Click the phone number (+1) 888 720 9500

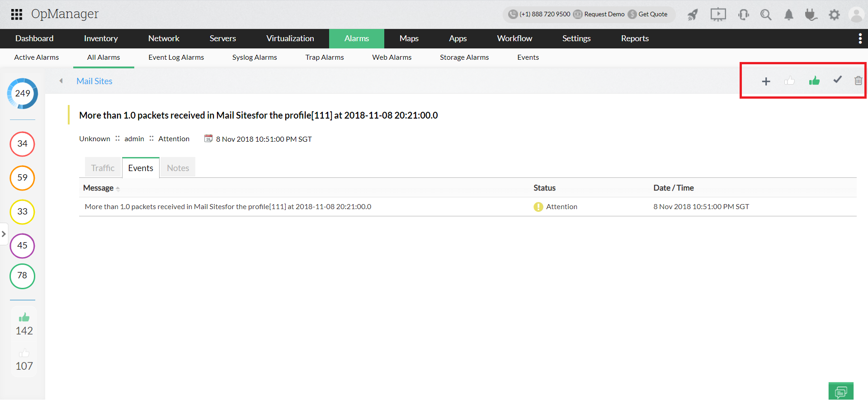[x=545, y=14]
